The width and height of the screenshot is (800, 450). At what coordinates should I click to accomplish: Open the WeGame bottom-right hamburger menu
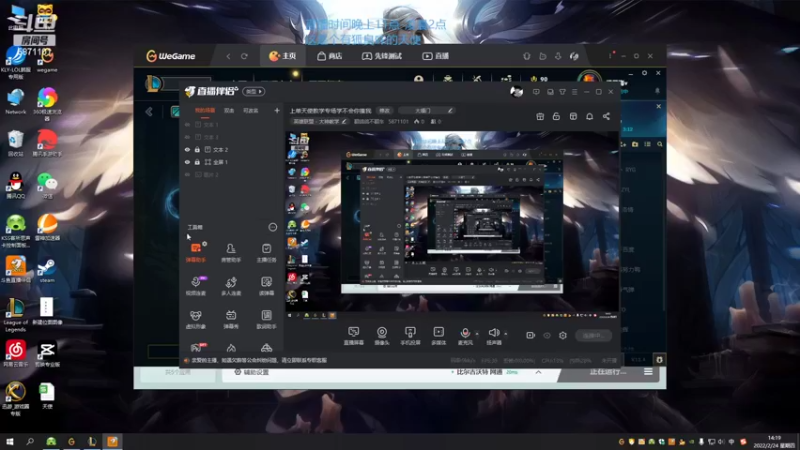tap(648, 372)
